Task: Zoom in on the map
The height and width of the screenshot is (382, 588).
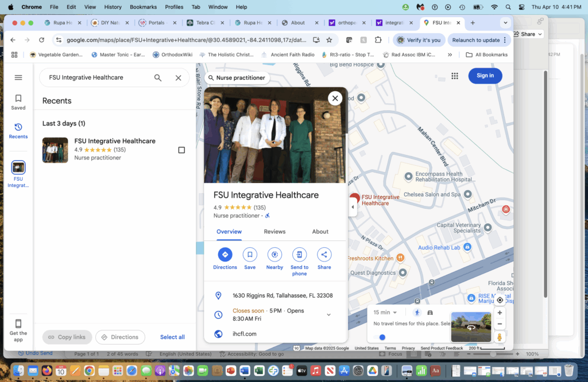Action: [x=500, y=313]
